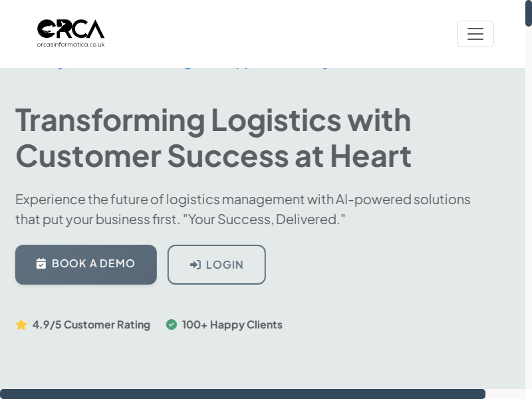Select the 100+ Happy Clients text
The height and width of the screenshot is (399, 532).
pyautogui.click(x=232, y=325)
